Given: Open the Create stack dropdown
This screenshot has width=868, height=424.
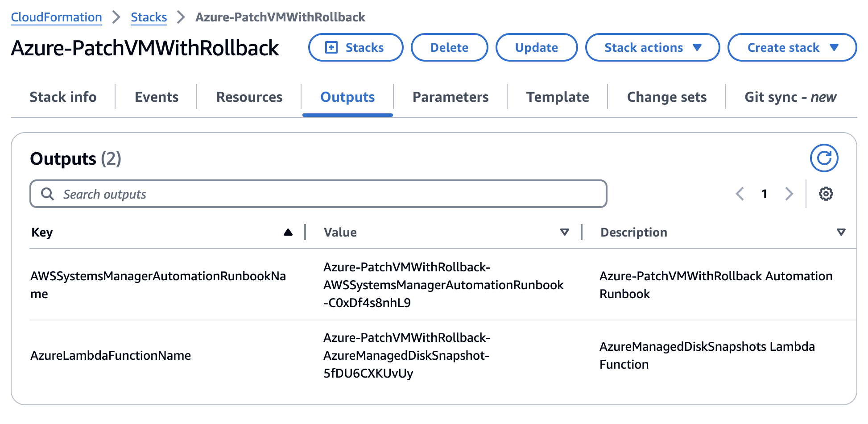Looking at the screenshot, I should (792, 47).
